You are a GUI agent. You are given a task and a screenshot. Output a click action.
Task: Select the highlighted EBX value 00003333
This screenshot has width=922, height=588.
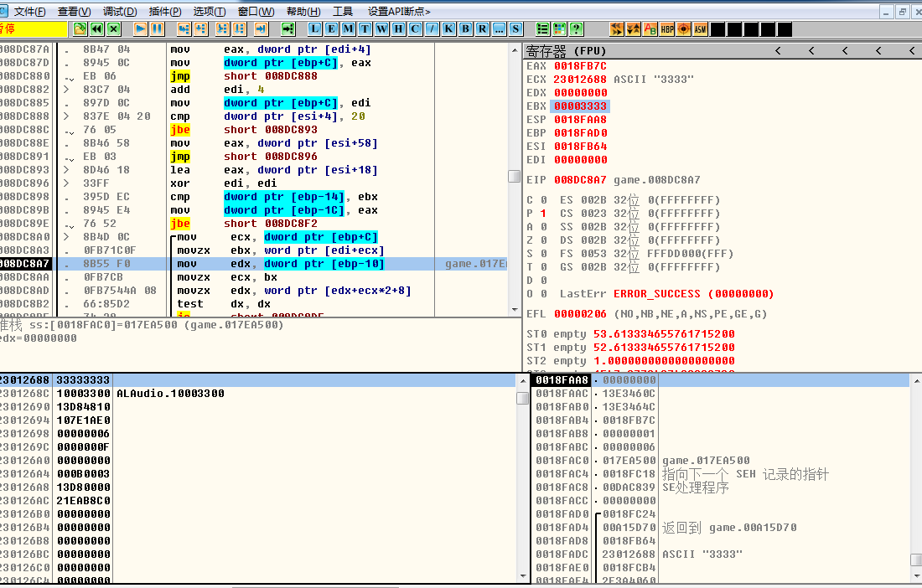click(x=579, y=106)
